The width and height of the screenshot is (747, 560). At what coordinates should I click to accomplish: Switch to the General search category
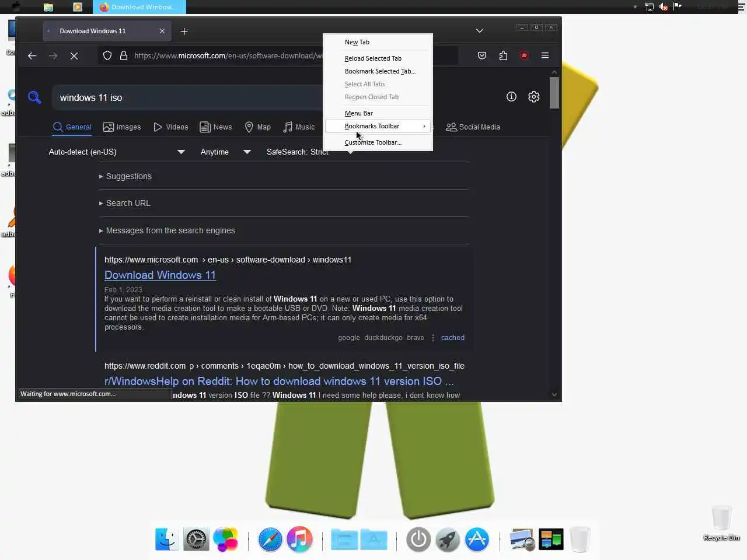pyautogui.click(x=72, y=127)
